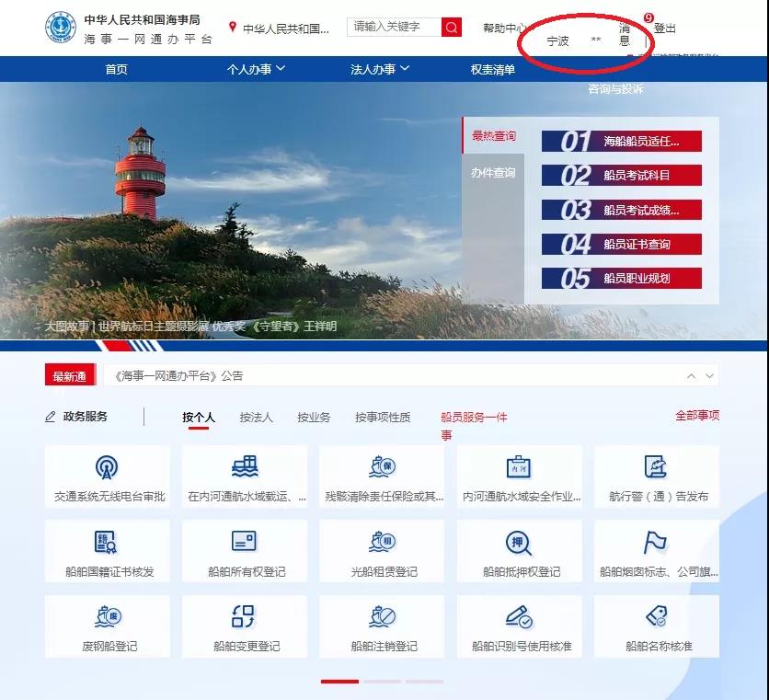Click 03 船员考试成绩 query button
The image size is (769, 700).
coord(622,210)
